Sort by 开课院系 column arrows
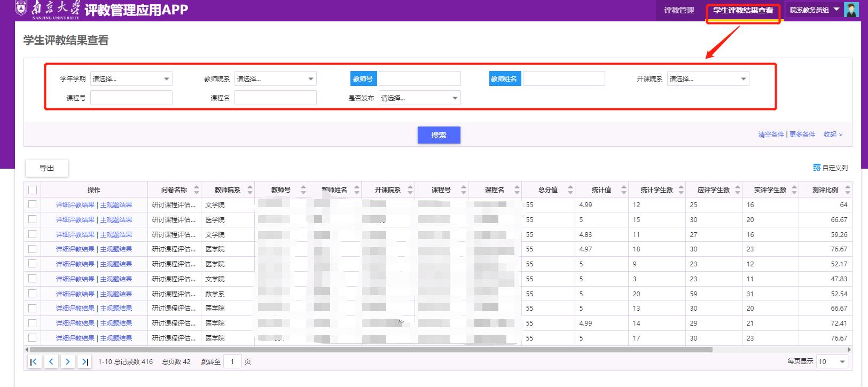The image size is (868, 387). 410,189
